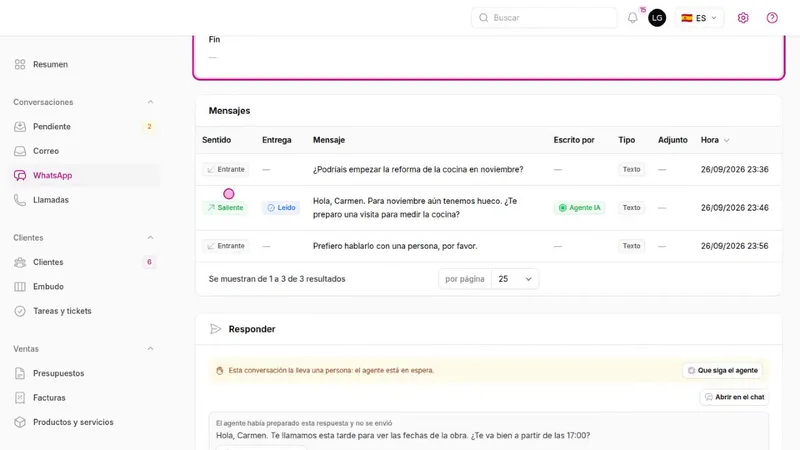
Task: Click the Tipo column header
Action: (x=627, y=140)
